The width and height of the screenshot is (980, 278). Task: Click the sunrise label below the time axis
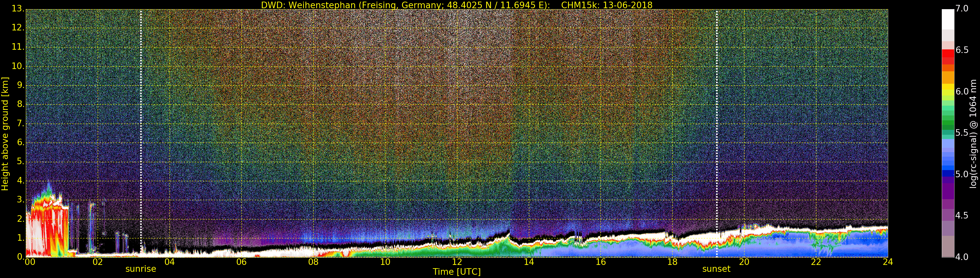tap(141, 269)
